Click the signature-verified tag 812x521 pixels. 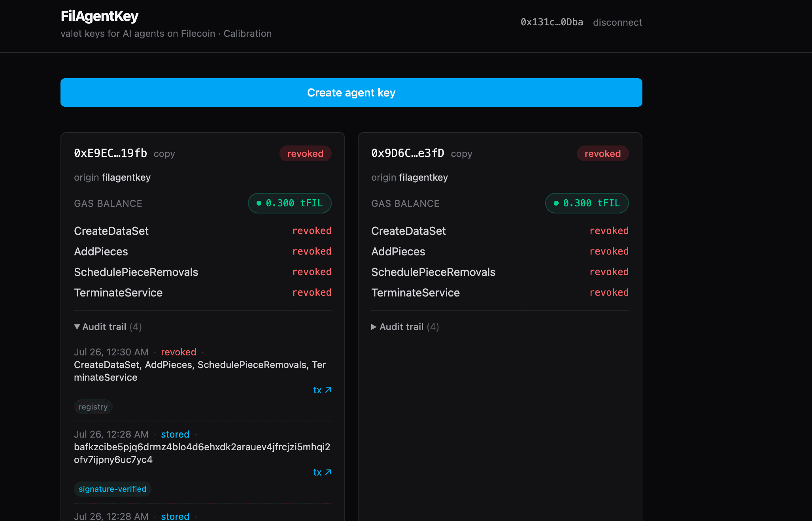tap(112, 489)
